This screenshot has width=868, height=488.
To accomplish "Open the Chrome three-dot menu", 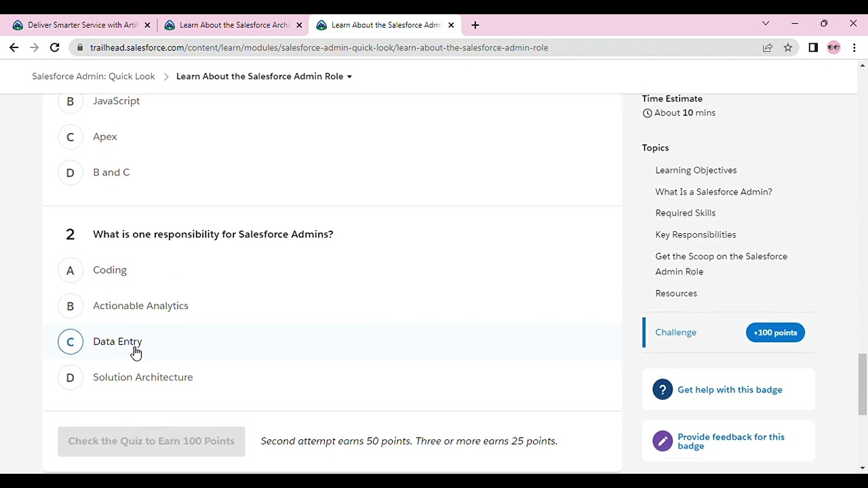I will click(854, 47).
